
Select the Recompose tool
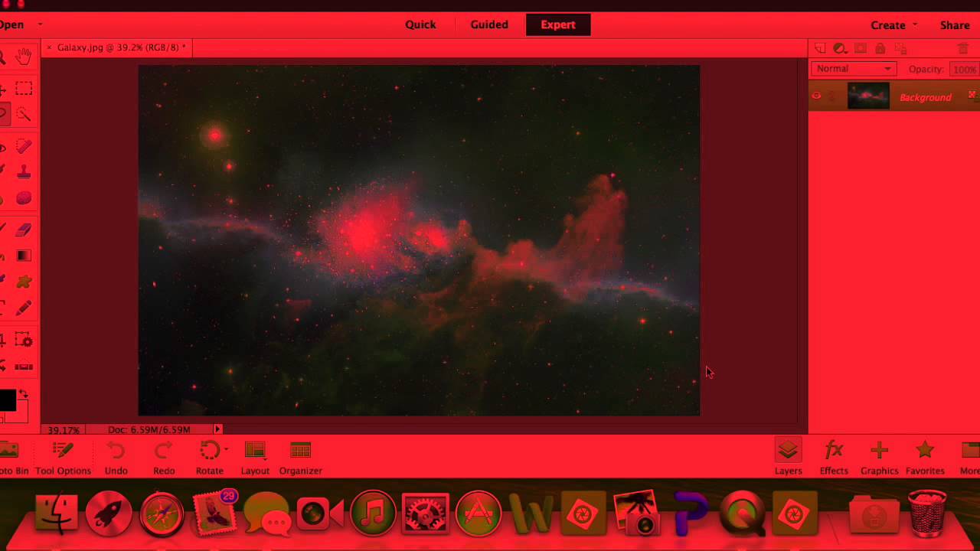pyautogui.click(x=24, y=340)
